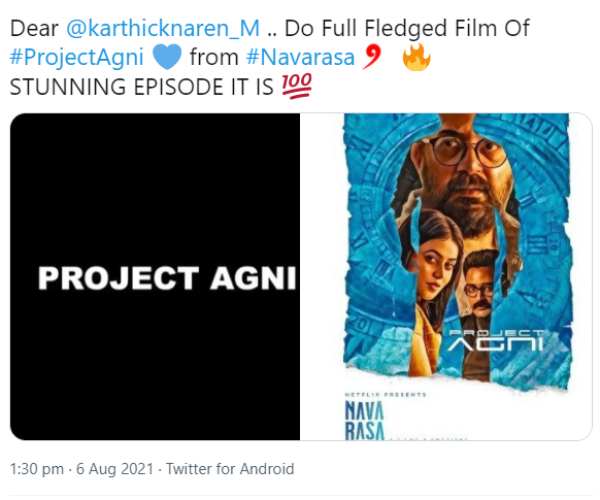Click the younger man with glasses in poster

[478, 285]
